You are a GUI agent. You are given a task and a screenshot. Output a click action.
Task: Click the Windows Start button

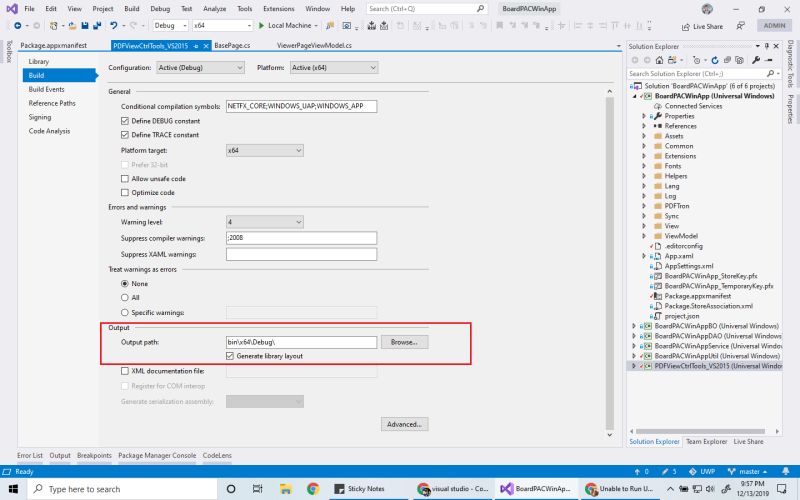13,489
